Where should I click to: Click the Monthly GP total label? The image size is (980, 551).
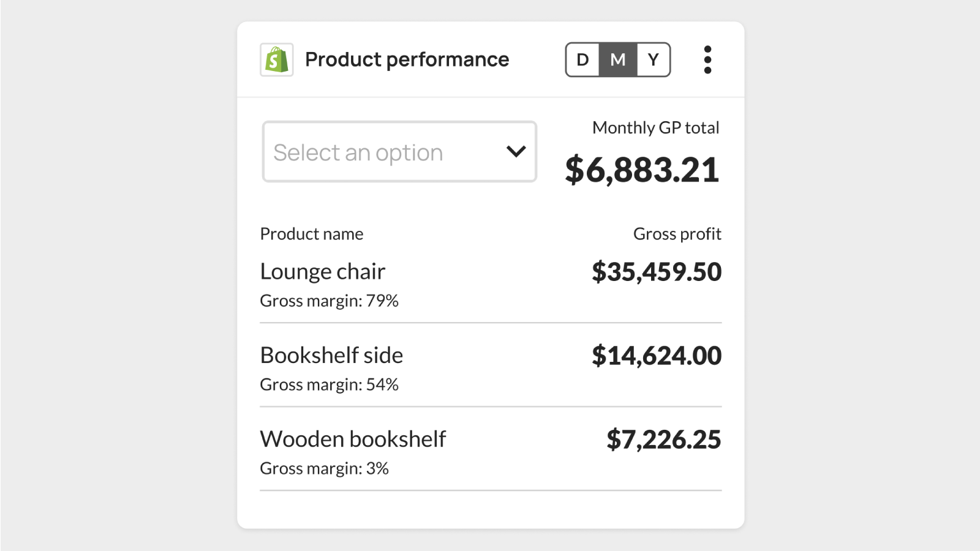coord(656,127)
